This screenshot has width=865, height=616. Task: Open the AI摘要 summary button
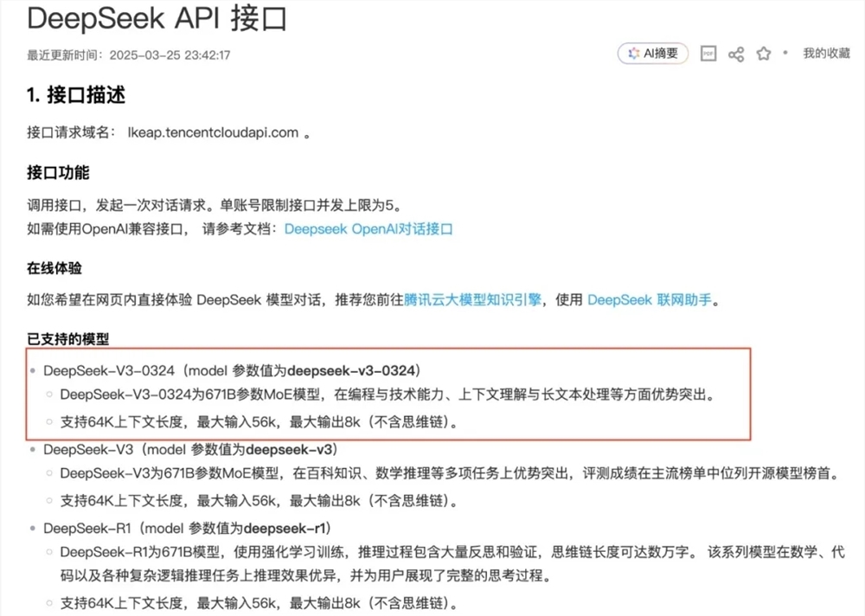[653, 54]
